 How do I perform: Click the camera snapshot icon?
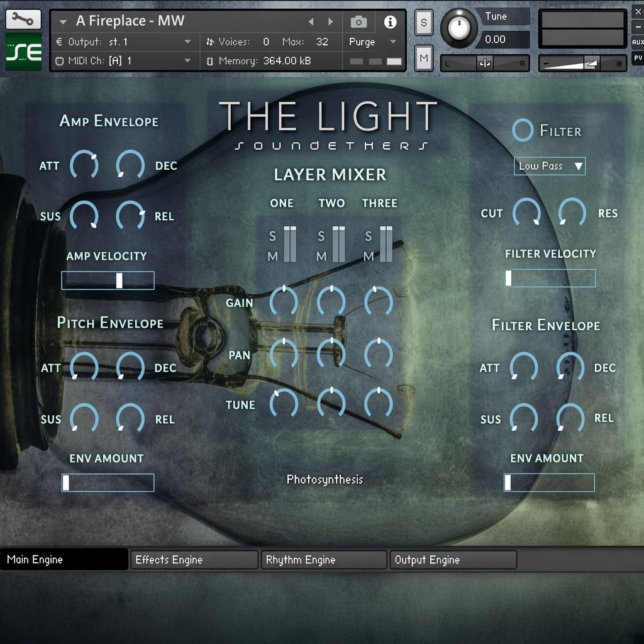pyautogui.click(x=358, y=22)
